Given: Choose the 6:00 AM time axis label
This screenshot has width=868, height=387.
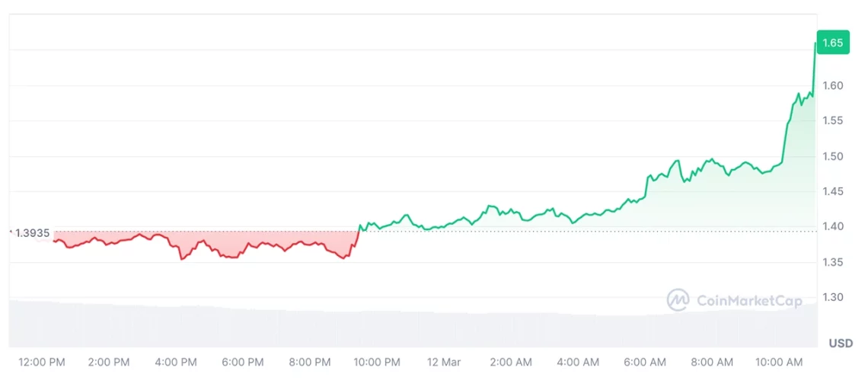Looking at the screenshot, I should [645, 363].
